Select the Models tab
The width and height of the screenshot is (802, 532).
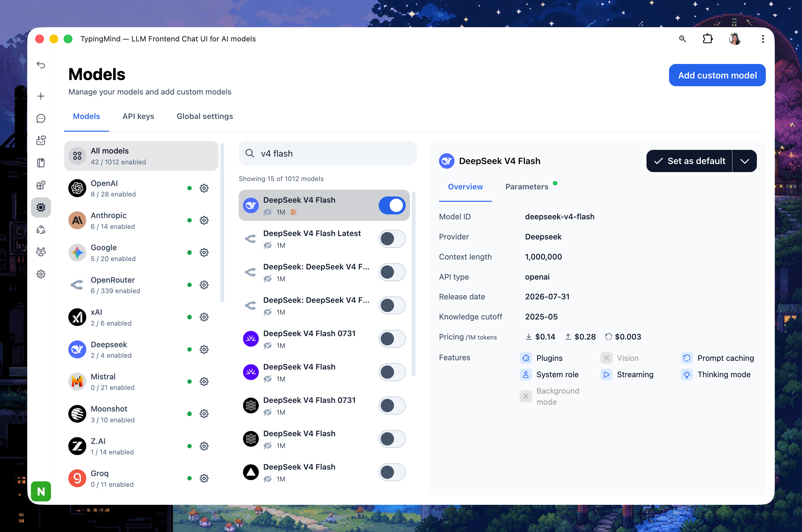tap(86, 116)
